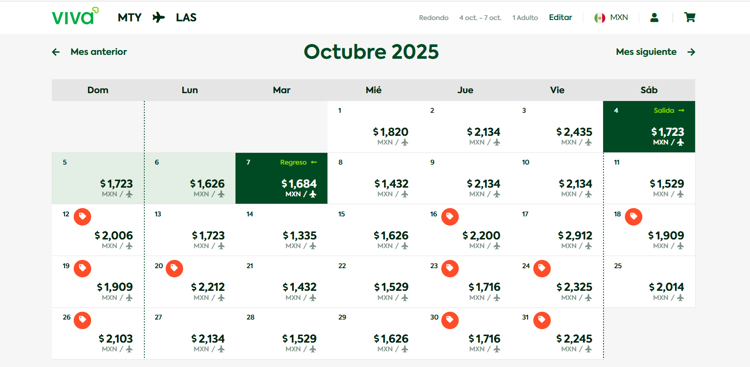This screenshot has height=367, width=750.
Task: Click the Viva logo
Action: (x=76, y=16)
